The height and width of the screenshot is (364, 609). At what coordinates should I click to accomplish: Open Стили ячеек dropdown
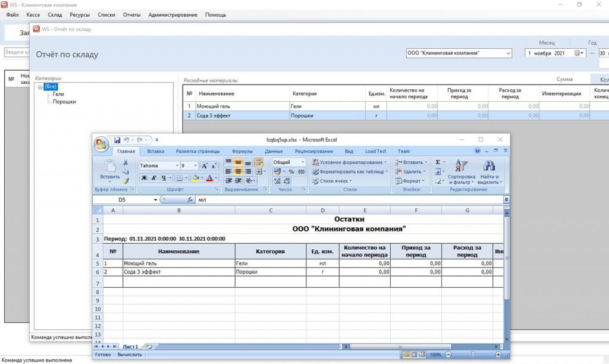click(x=332, y=181)
